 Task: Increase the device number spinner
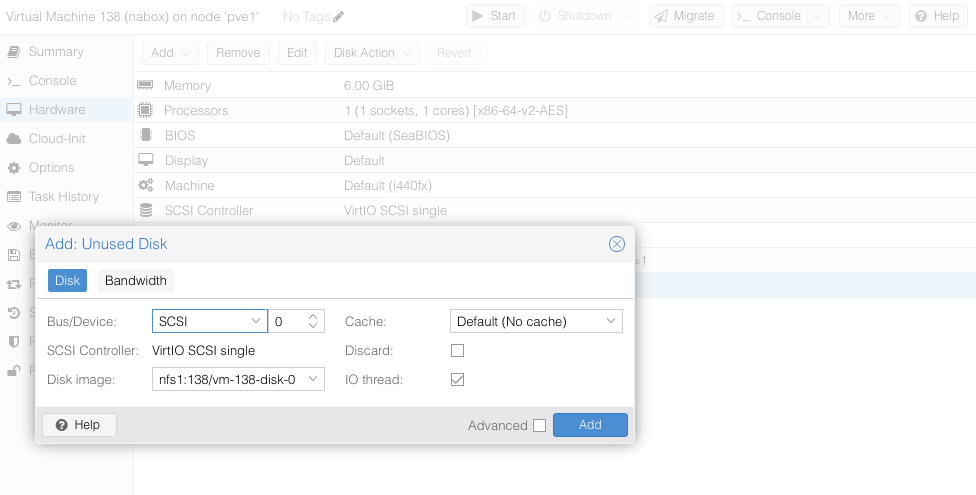[313, 316]
